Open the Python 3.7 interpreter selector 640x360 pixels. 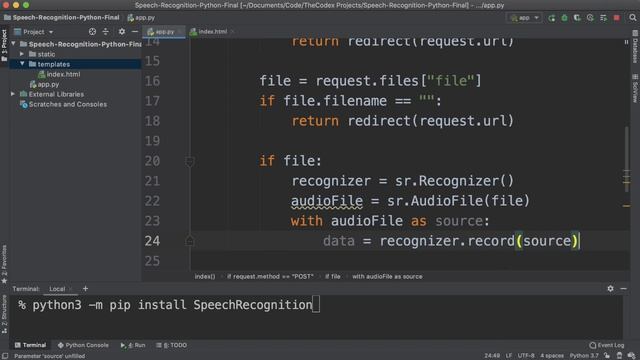(584, 356)
